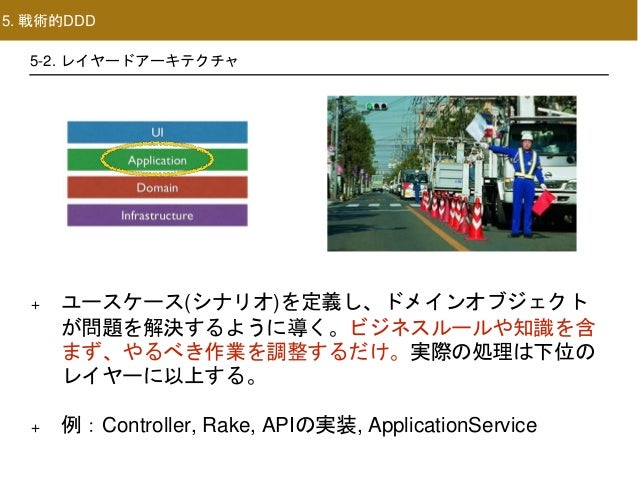This screenshot has height=479, width=638.
Task: Click the '5. 戦術的DDD' header title
Action: 48,21
